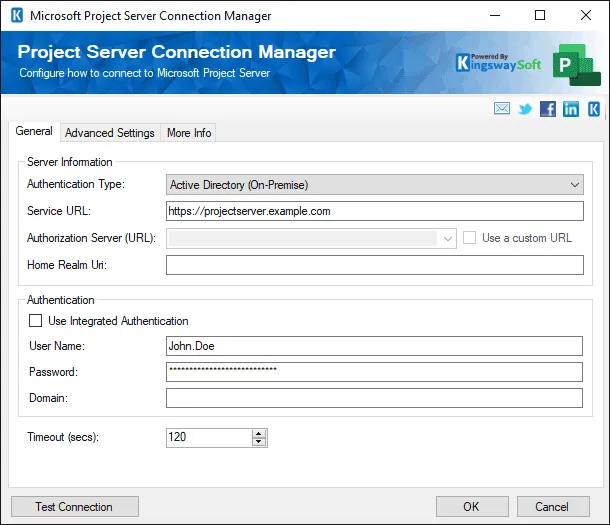
Task: Focus the User Name text field
Action: [x=374, y=345]
